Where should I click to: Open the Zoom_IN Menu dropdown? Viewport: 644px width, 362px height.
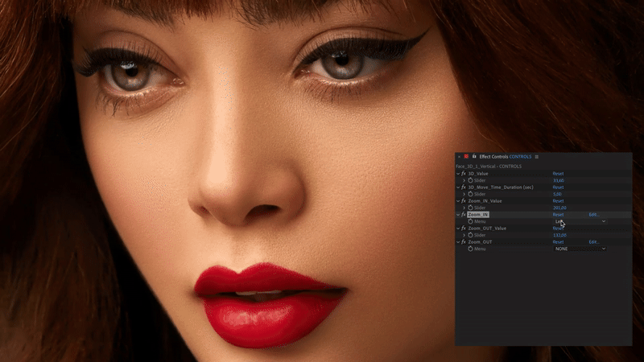(580, 222)
